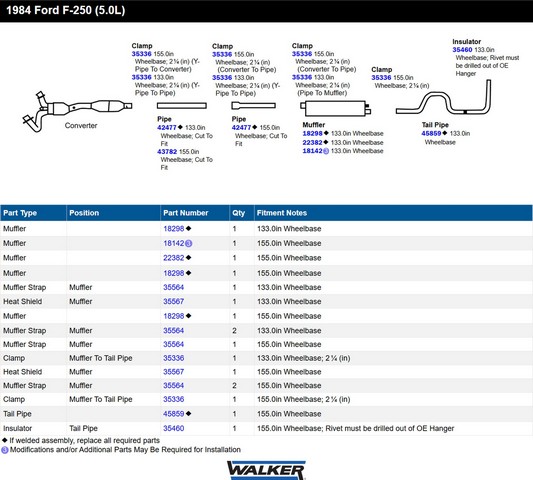
Task: Click the Tail Pipe drawing in the diagram
Action: (x=444, y=98)
